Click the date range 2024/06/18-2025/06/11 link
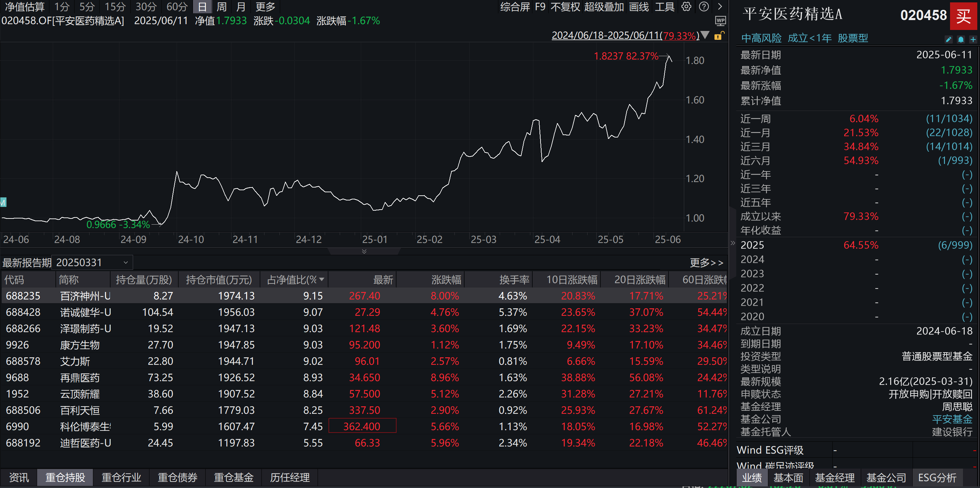Screen dimensions: 980x488 (x=625, y=35)
